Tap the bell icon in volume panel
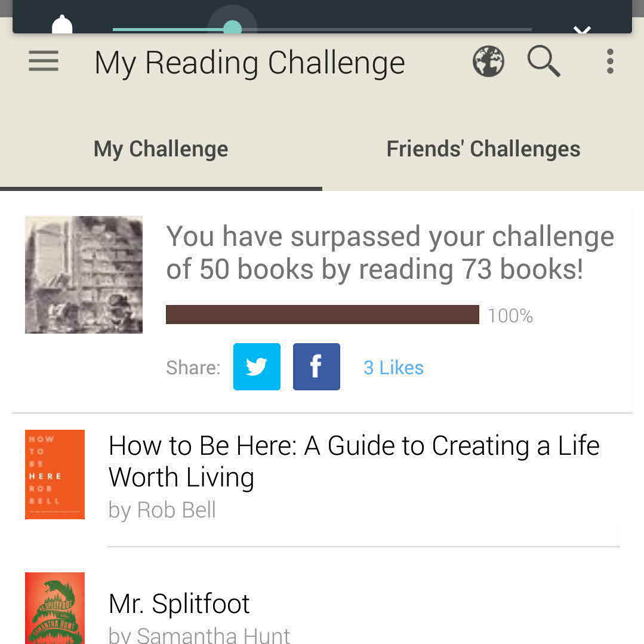 pos(62,26)
